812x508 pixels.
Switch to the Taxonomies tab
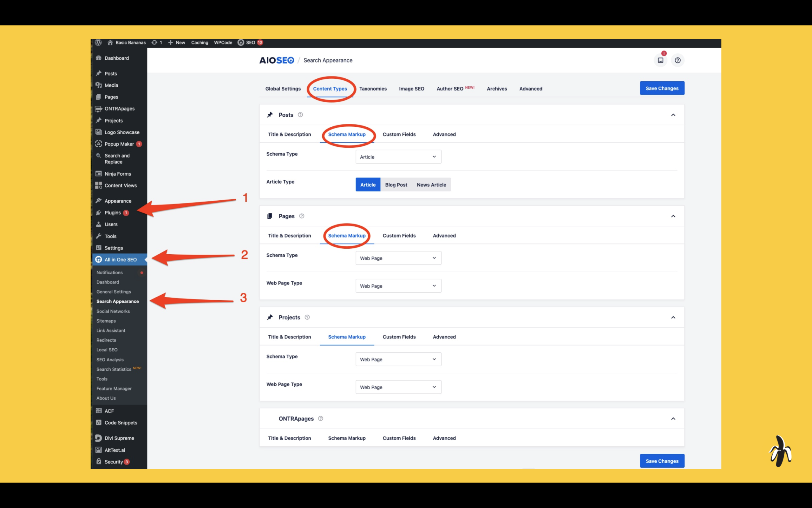point(373,89)
